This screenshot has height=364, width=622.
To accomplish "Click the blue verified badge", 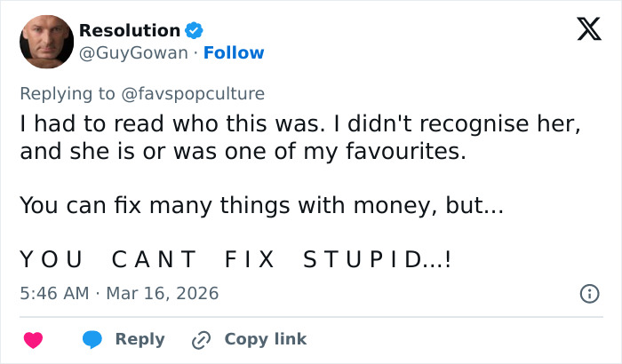I will coord(195,31).
